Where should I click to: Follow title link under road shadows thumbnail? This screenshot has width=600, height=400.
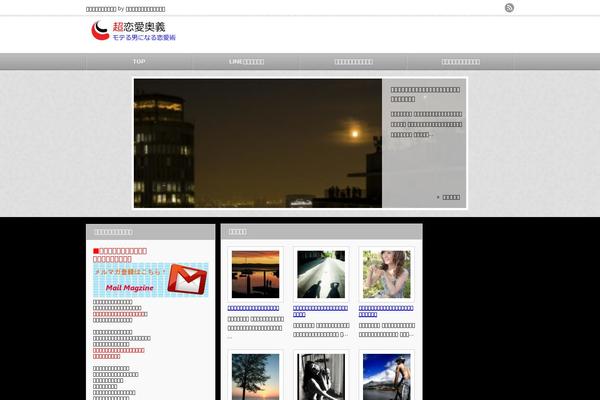tap(320, 311)
